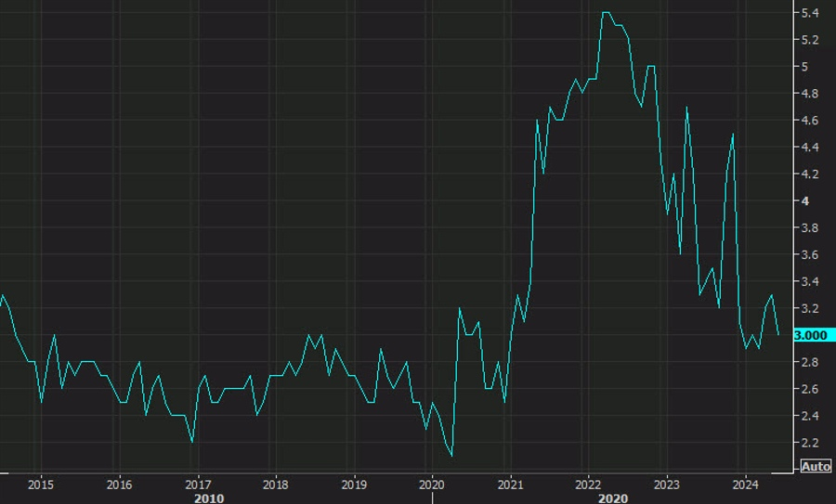Viewport: 836px width, 504px height.
Task: Click the 4.8 value on y-axis
Action: point(810,94)
